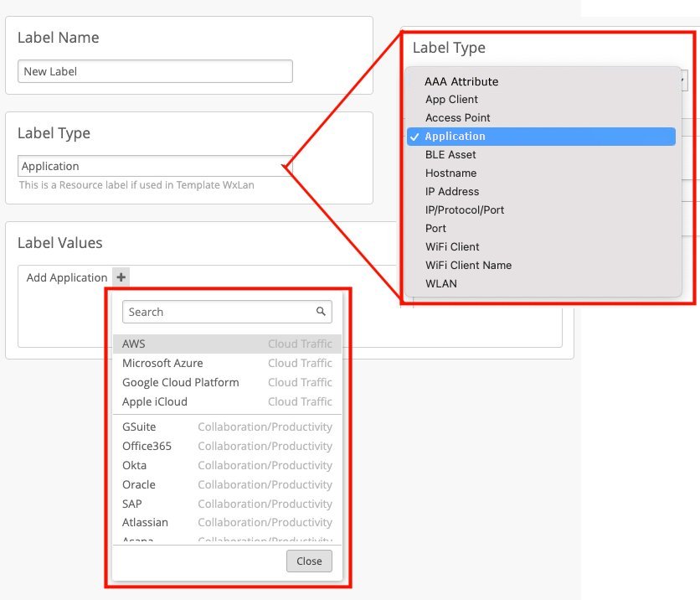Image resolution: width=700 pixels, height=600 pixels.
Task: Pick Office365 from the applications
Action: [x=147, y=446]
